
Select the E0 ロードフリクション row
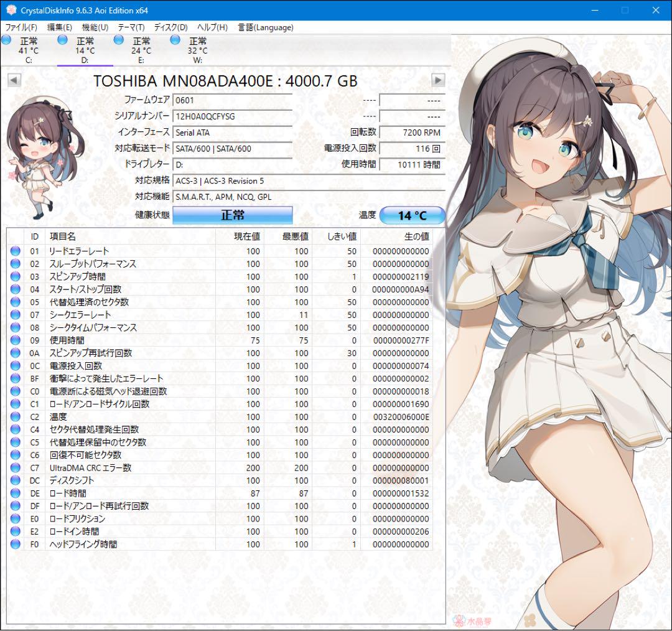coord(220,519)
